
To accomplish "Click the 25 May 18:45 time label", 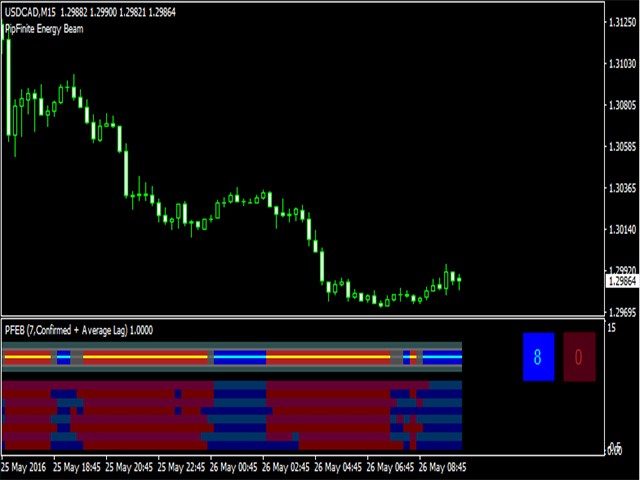I will (77, 467).
